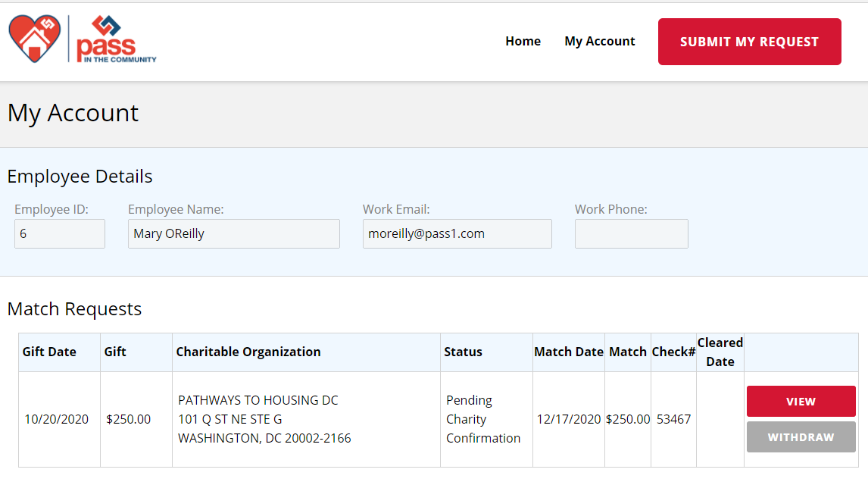868x485 pixels.
Task: Select the Cleared Date column header
Action: click(720, 352)
